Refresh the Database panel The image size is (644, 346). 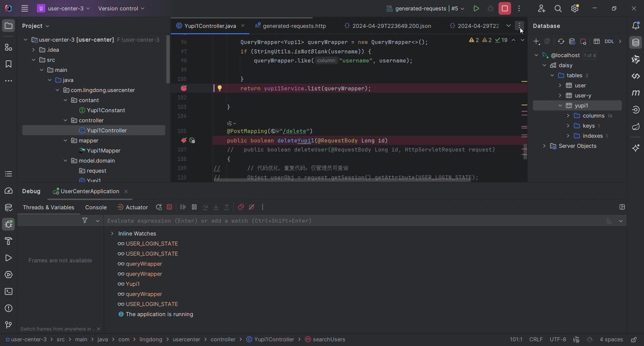click(561, 42)
